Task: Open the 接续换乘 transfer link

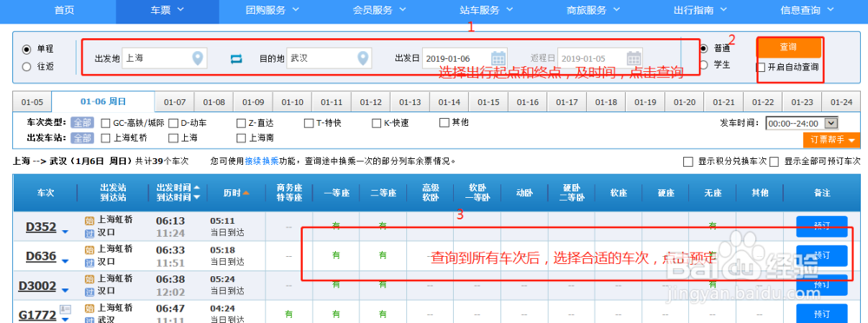Action: click(261, 161)
